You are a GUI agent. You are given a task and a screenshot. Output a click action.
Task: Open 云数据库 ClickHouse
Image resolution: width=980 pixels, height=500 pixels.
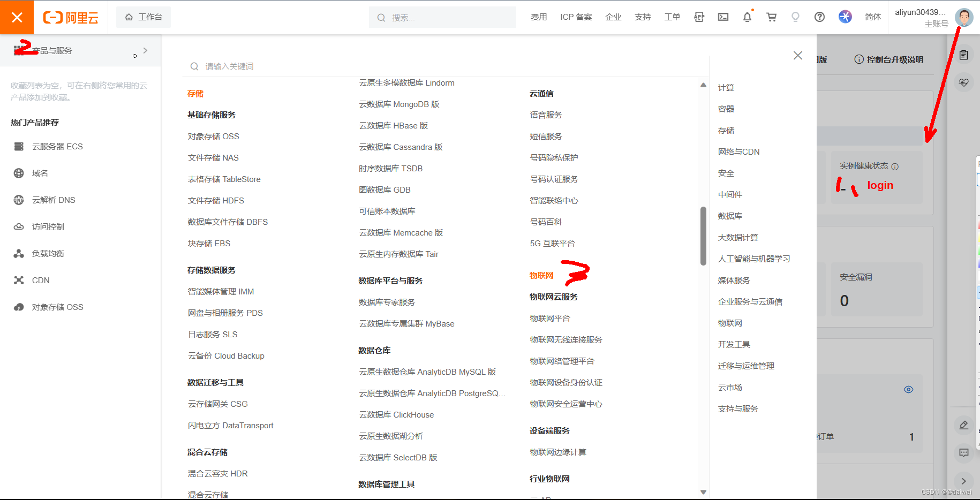click(x=396, y=415)
